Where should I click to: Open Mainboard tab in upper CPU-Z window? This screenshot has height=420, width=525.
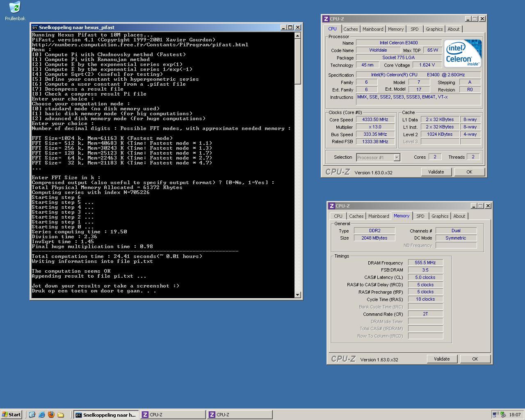[x=373, y=29]
